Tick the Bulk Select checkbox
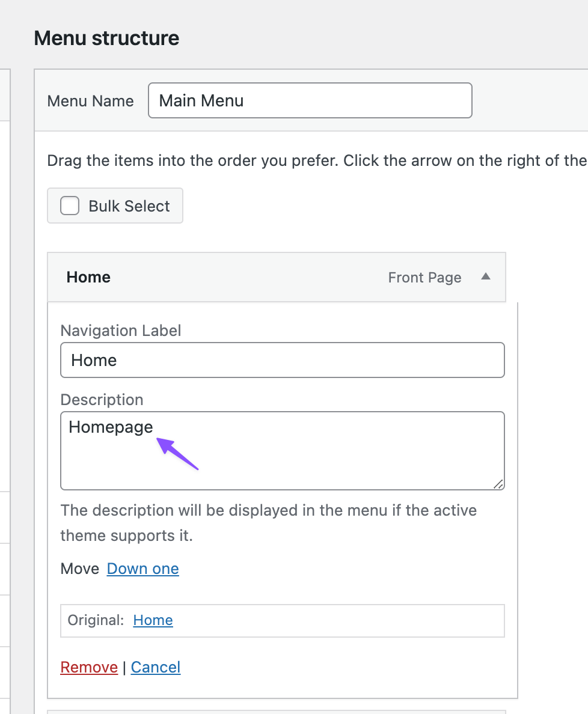This screenshot has height=714, width=588. (70, 206)
